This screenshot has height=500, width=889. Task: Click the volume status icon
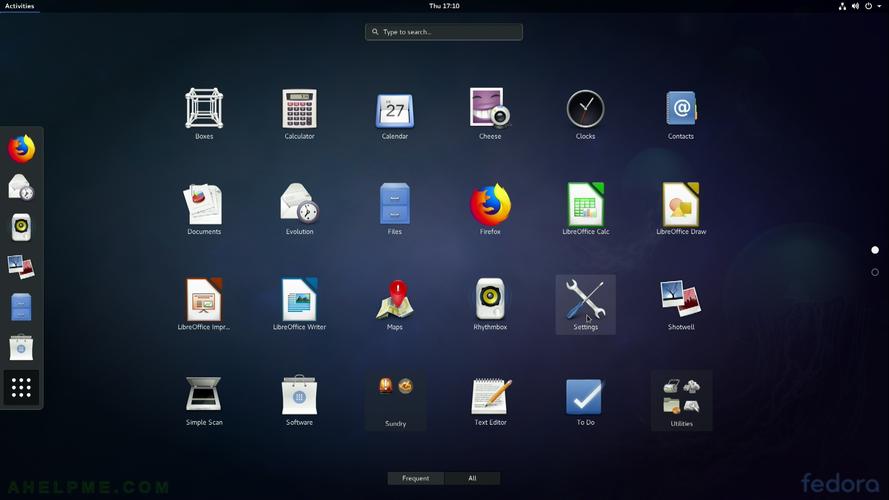[855, 6]
